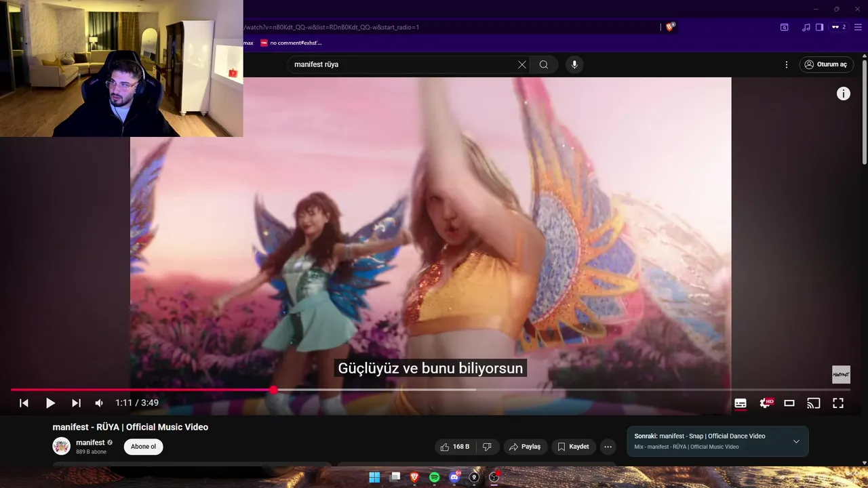Image resolution: width=868 pixels, height=488 pixels.
Task: Sign in with the Oturum aç button
Action: click(826, 64)
